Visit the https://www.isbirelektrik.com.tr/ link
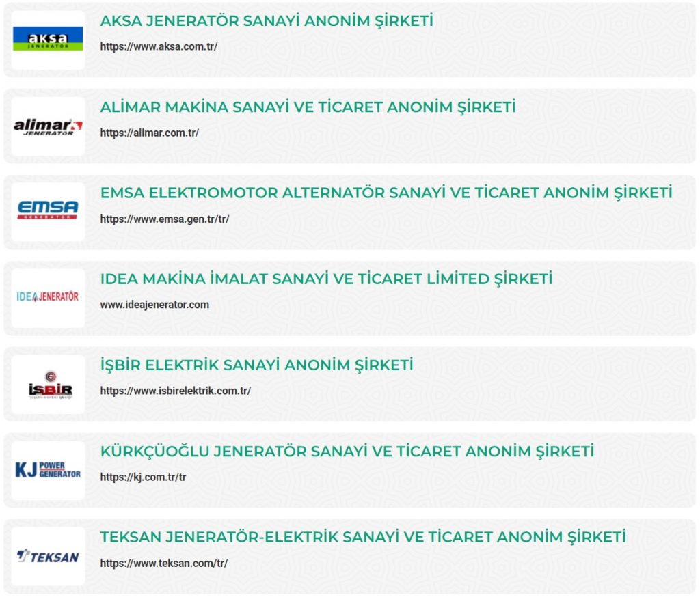The width and height of the screenshot is (700, 597). click(x=175, y=391)
